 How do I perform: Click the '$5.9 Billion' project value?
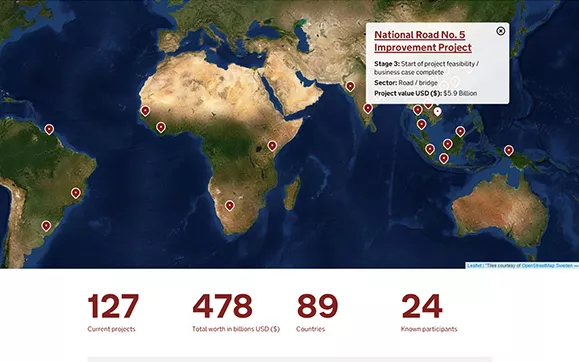tap(460, 93)
